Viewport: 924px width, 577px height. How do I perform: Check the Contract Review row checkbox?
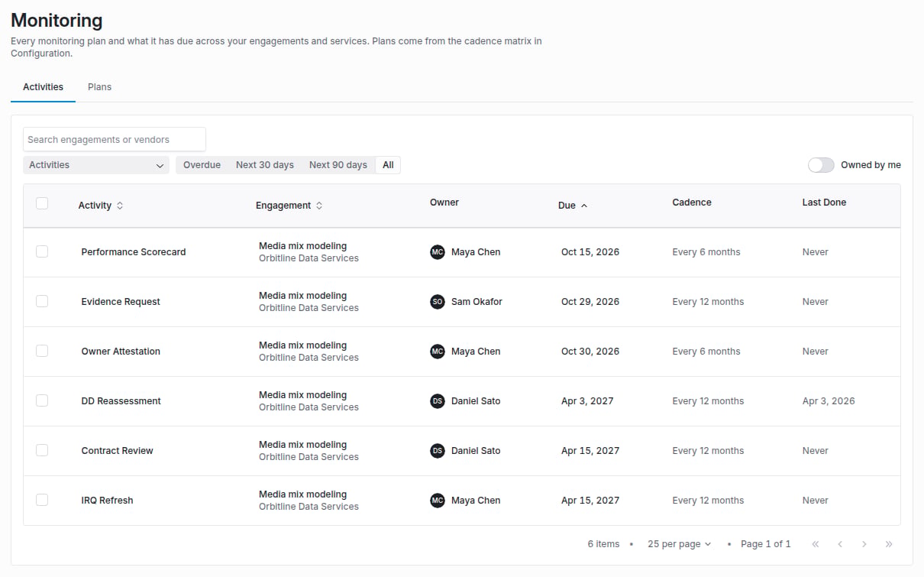point(42,450)
